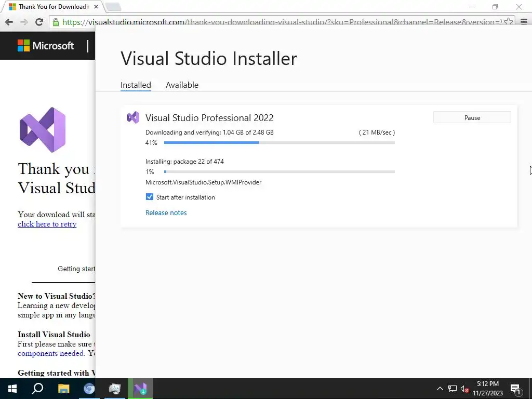Click Microsoft.VisualStudio.Setup.WMIProvider package name

tap(203, 182)
